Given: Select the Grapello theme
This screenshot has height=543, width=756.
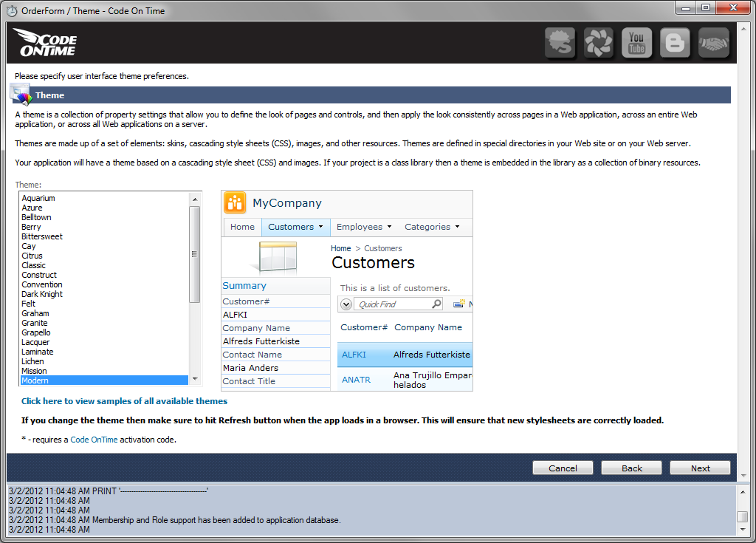Looking at the screenshot, I should (103, 332).
